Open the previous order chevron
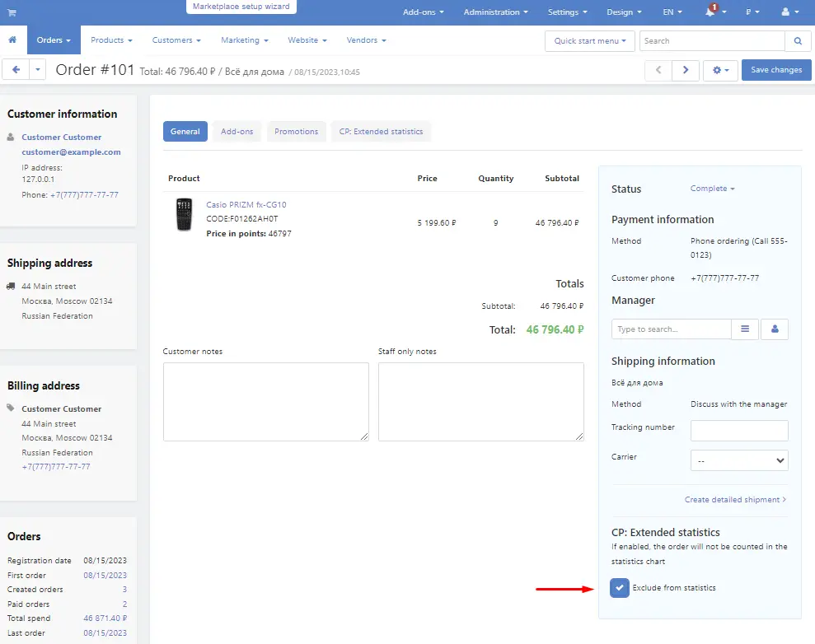The height and width of the screenshot is (644, 815). click(x=658, y=70)
